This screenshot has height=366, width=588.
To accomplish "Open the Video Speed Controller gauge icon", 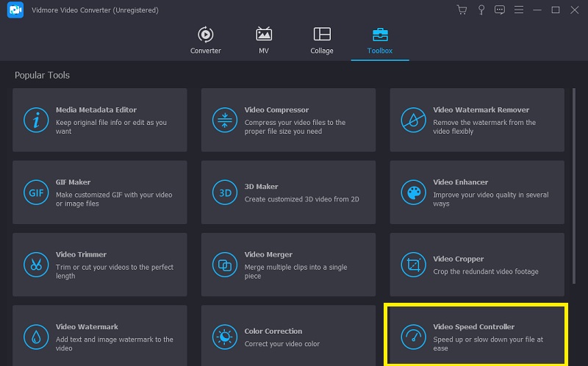I will coord(412,337).
